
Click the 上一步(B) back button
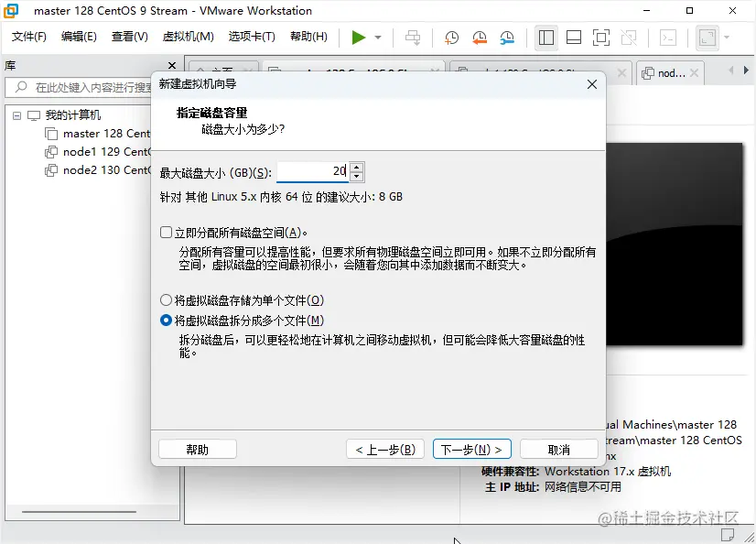tap(385, 450)
